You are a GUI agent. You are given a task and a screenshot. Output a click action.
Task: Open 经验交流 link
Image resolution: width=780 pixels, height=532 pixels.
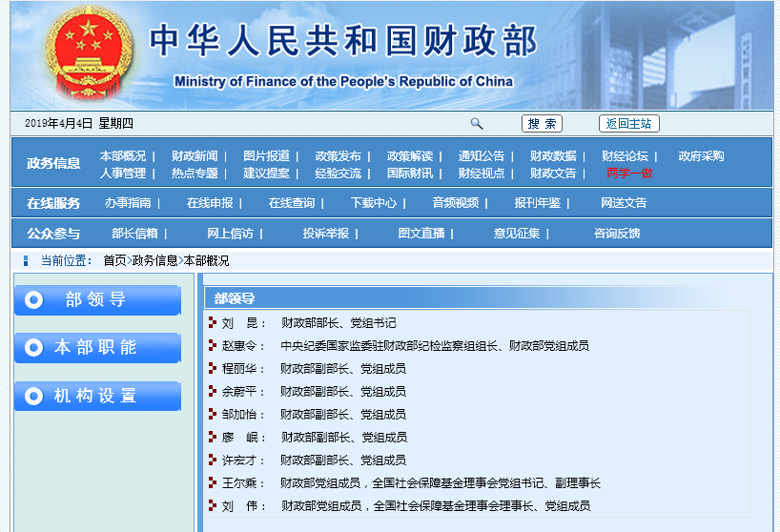coord(338,173)
